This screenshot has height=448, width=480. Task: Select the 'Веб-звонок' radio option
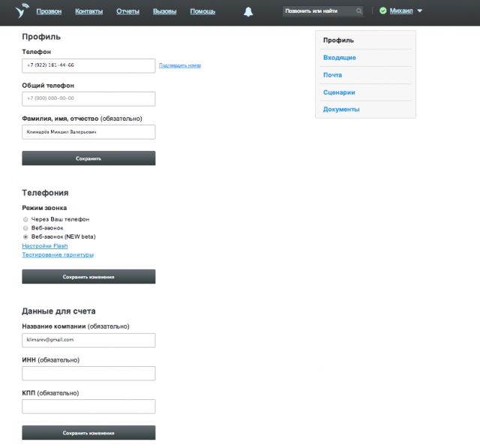pos(25,228)
